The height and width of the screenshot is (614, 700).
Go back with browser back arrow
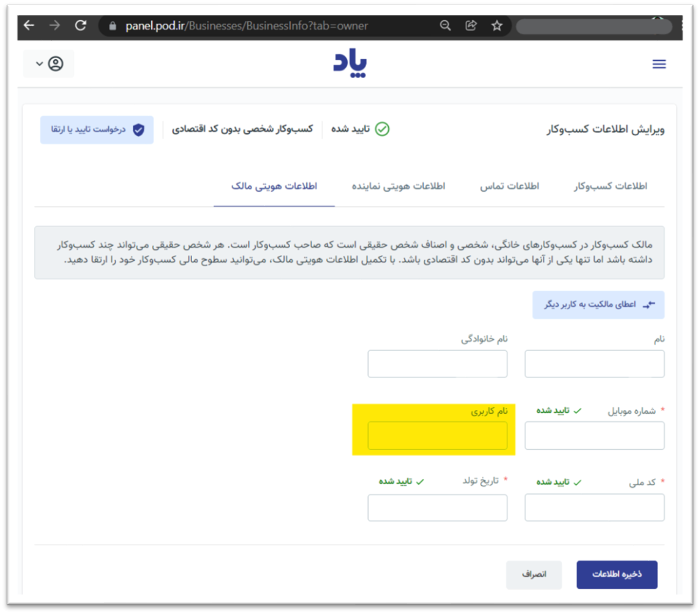(x=29, y=25)
